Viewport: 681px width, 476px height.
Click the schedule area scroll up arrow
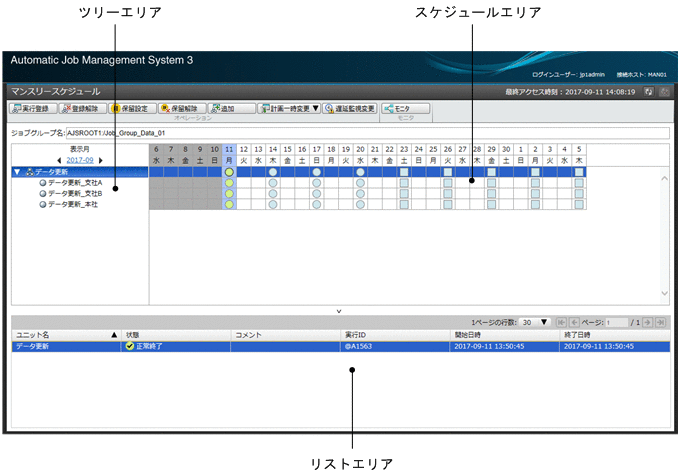[664, 178]
